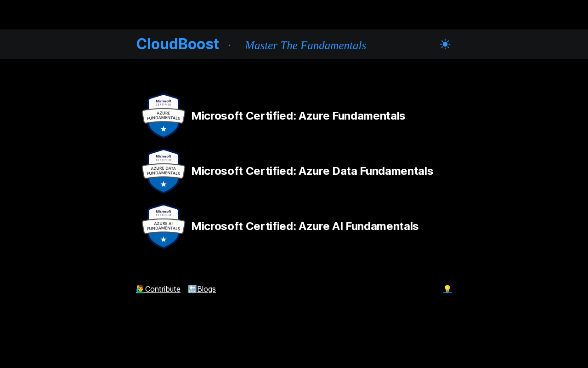The height and width of the screenshot is (368, 588).
Task: Open Microsoft Certified: Azure Data Fundamentals heading
Action: pyautogui.click(x=312, y=171)
